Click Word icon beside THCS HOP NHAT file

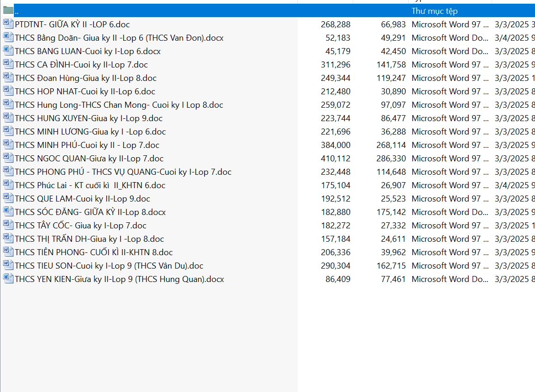pyautogui.click(x=8, y=91)
